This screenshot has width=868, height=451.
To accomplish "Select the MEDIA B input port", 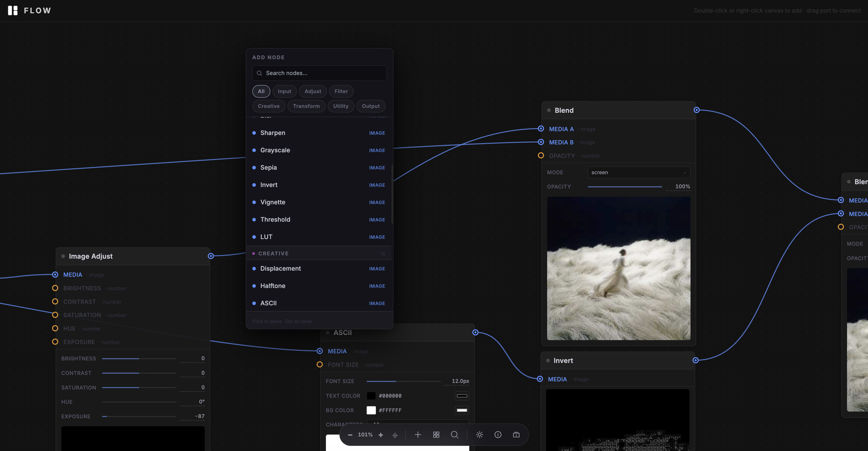I will [541, 142].
